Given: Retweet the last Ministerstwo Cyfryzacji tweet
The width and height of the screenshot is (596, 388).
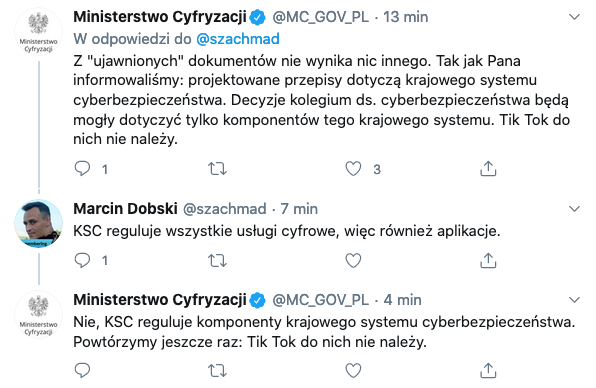Looking at the screenshot, I should click(217, 371).
